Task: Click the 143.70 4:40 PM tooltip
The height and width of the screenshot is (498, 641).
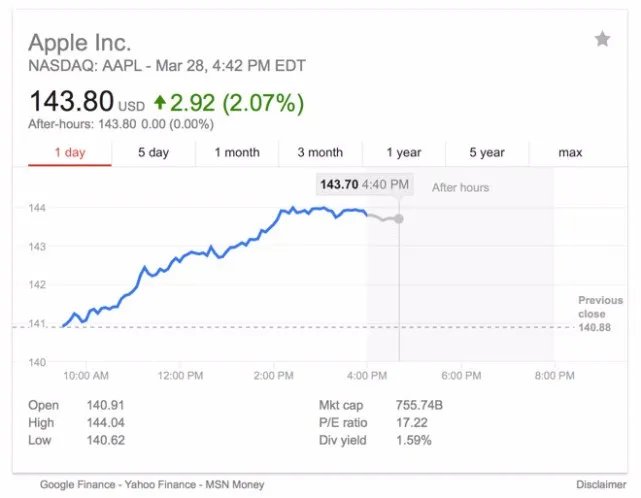Action: click(x=364, y=185)
